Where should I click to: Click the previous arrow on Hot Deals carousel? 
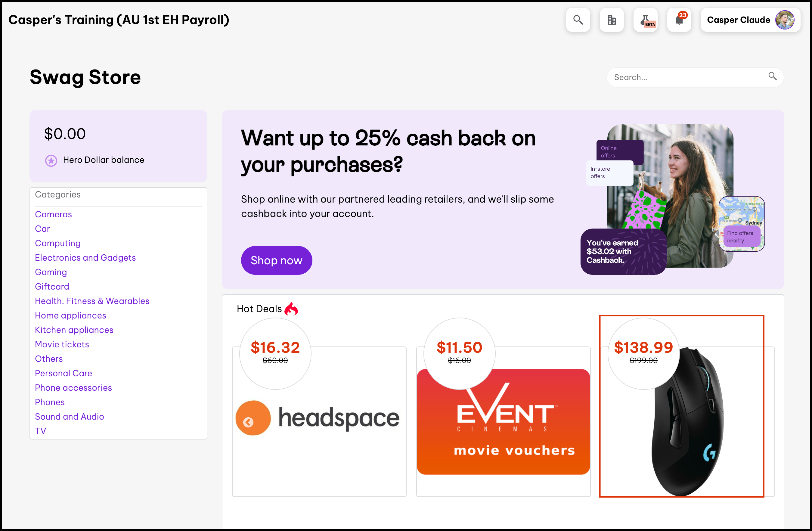coord(248,422)
